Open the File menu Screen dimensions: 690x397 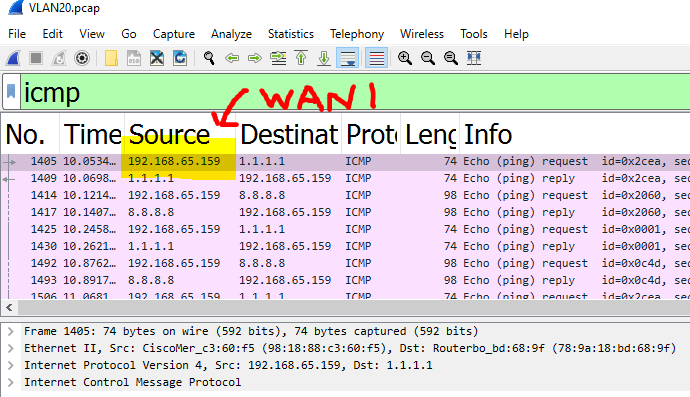[17, 34]
